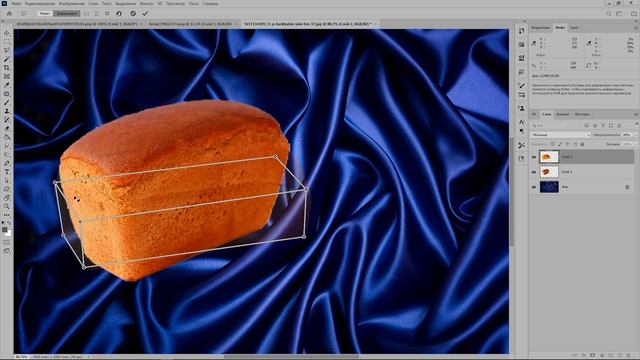The width and height of the screenshot is (640, 360).
Task: Click the swap foreground/background colors arrow
Action: point(9,223)
